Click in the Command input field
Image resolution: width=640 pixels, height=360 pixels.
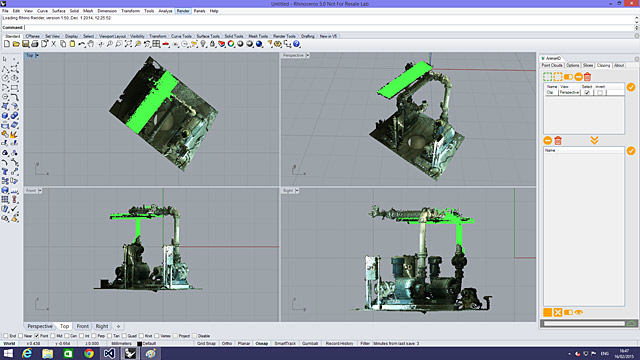(x=329, y=28)
